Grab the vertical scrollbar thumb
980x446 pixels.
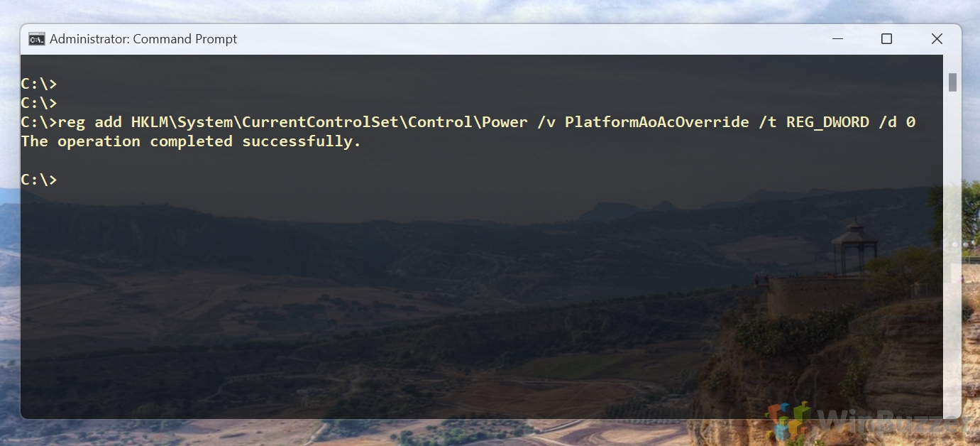pyautogui.click(x=952, y=82)
